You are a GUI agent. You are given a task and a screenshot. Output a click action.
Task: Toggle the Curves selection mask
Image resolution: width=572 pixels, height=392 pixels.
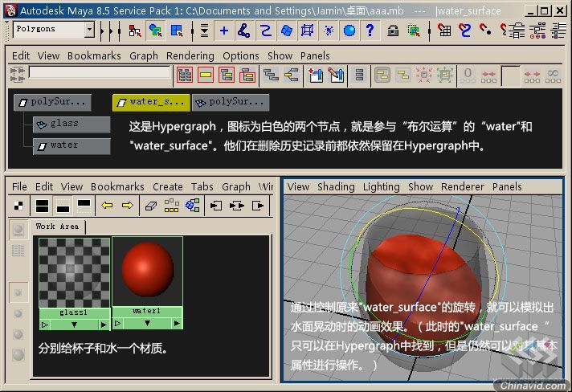coord(266,31)
